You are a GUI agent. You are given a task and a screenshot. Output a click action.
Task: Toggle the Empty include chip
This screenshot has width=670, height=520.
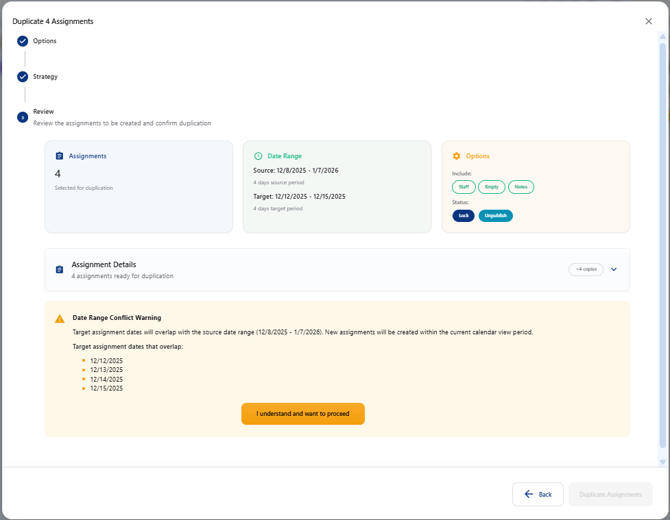click(491, 187)
